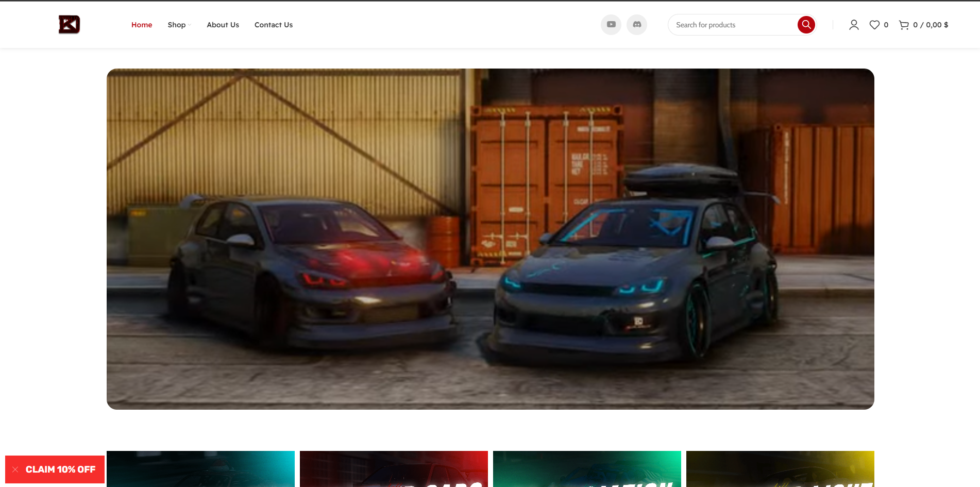This screenshot has height=487, width=980.
Task: Click the CLAIM 10% OFF button
Action: (60, 469)
